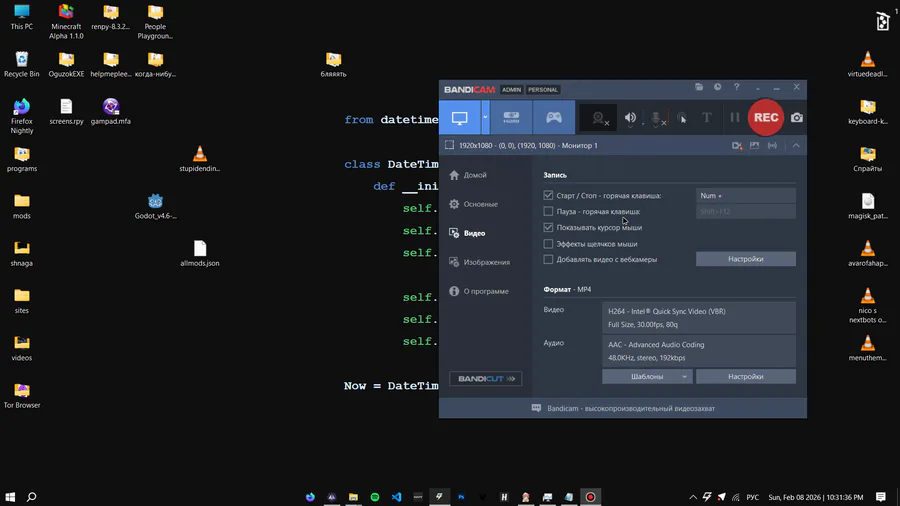Open taskbar search magnifier
Image resolution: width=900 pixels, height=506 pixels.
click(x=32, y=497)
